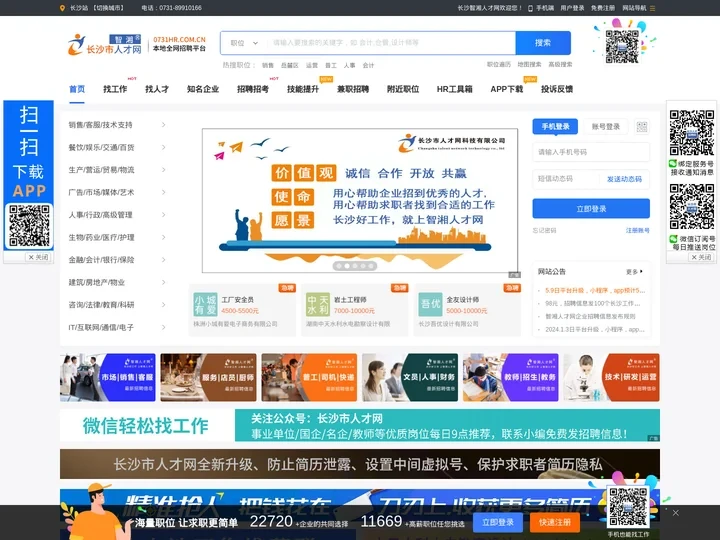Image resolution: width=720 pixels, height=540 pixels.
Task: Close the right WeChat QR floating panel
Action: [x=701, y=257]
